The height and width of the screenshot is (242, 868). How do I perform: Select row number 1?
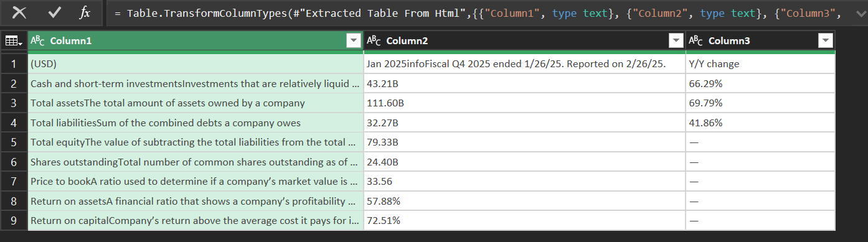pyautogui.click(x=14, y=63)
